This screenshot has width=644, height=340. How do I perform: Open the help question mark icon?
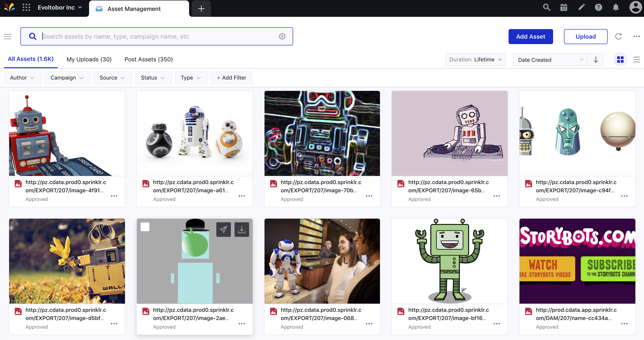point(598,7)
